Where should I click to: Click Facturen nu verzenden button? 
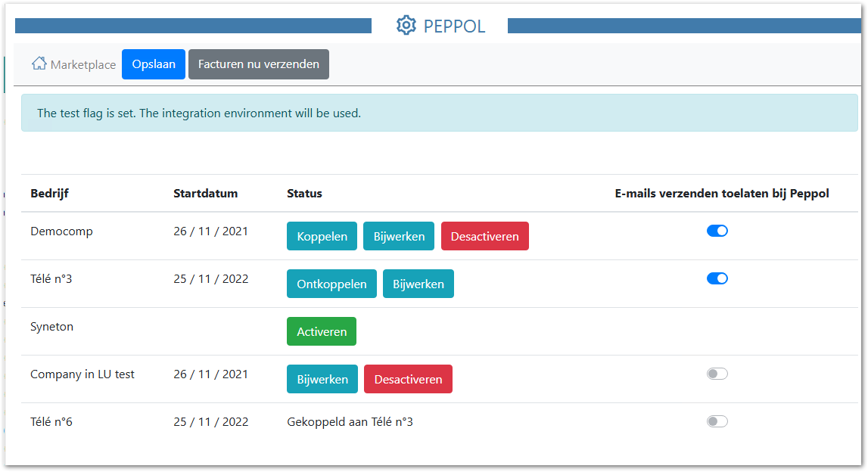(259, 64)
